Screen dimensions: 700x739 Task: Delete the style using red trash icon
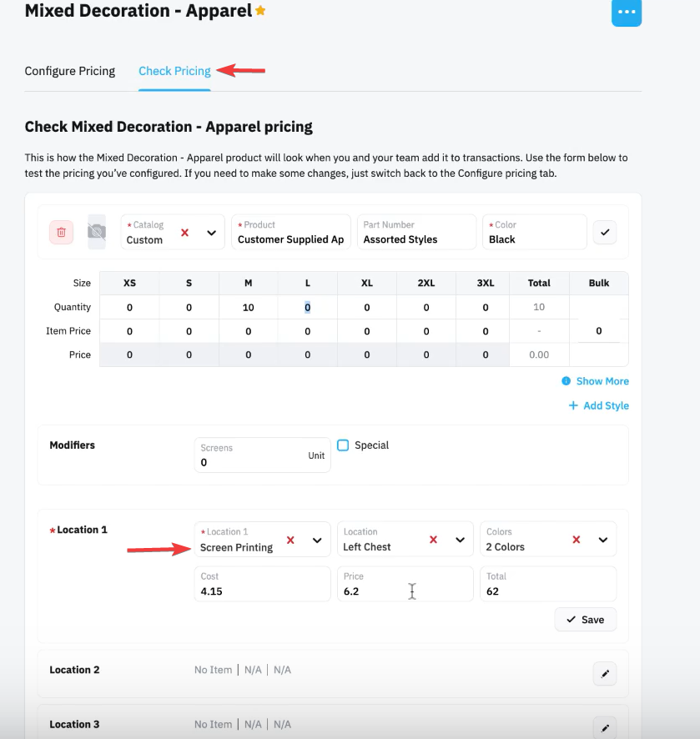61,232
